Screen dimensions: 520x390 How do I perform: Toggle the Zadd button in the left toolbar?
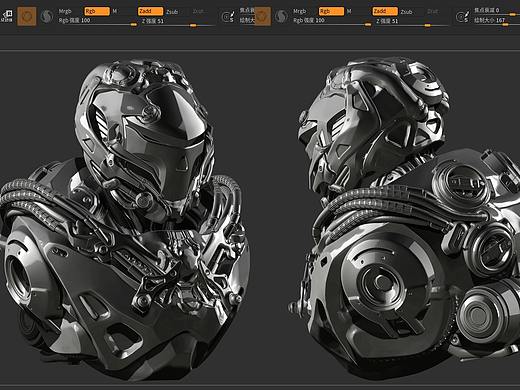[150, 11]
